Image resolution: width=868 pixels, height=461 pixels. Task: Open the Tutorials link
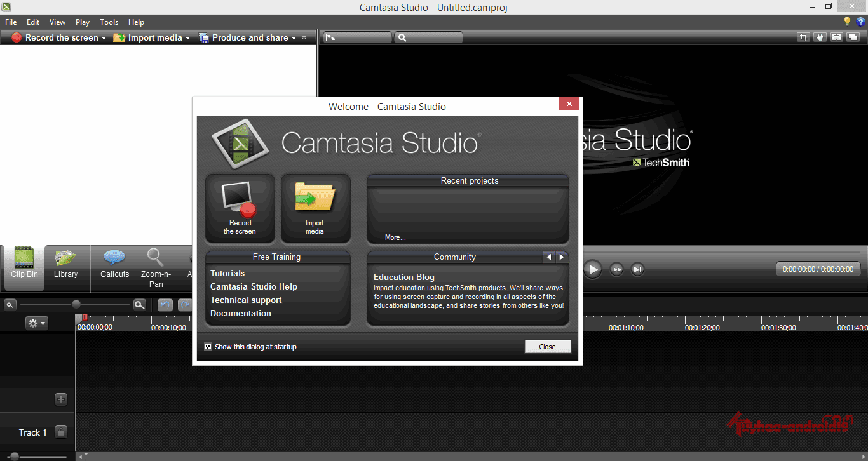pyautogui.click(x=227, y=273)
